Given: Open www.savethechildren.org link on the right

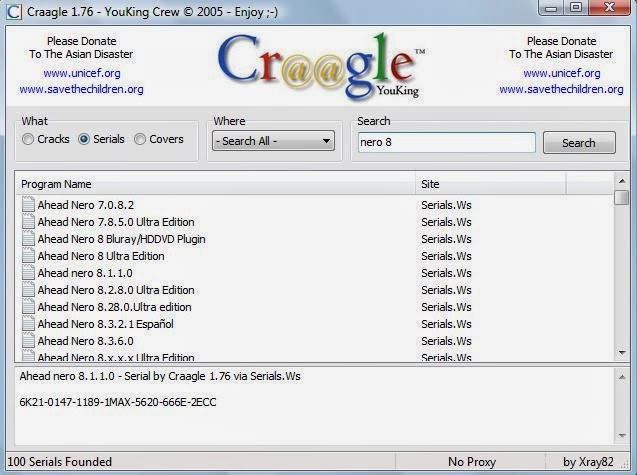Looking at the screenshot, I should click(x=561, y=89).
